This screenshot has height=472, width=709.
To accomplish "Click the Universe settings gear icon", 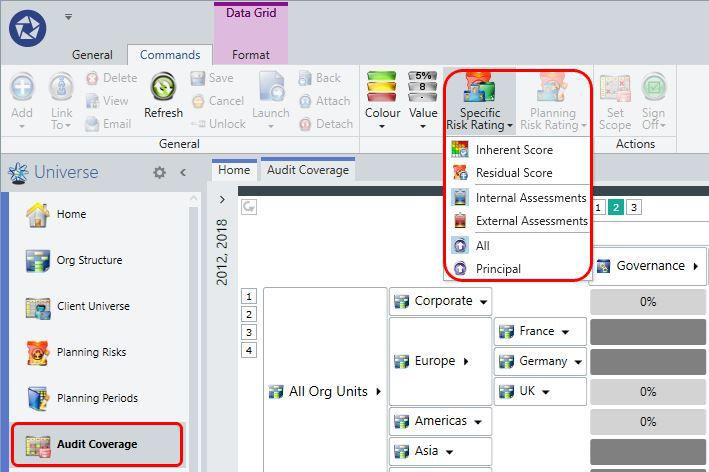I will click(x=160, y=172).
